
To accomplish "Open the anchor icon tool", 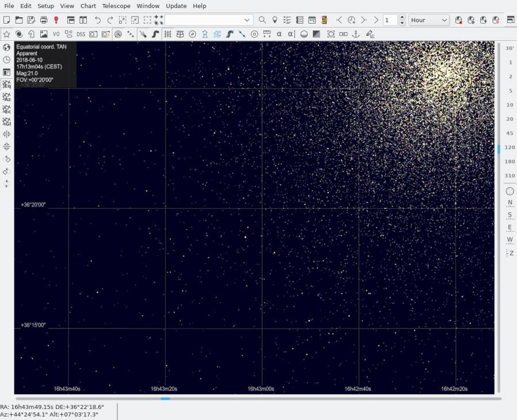I will 356,35.
